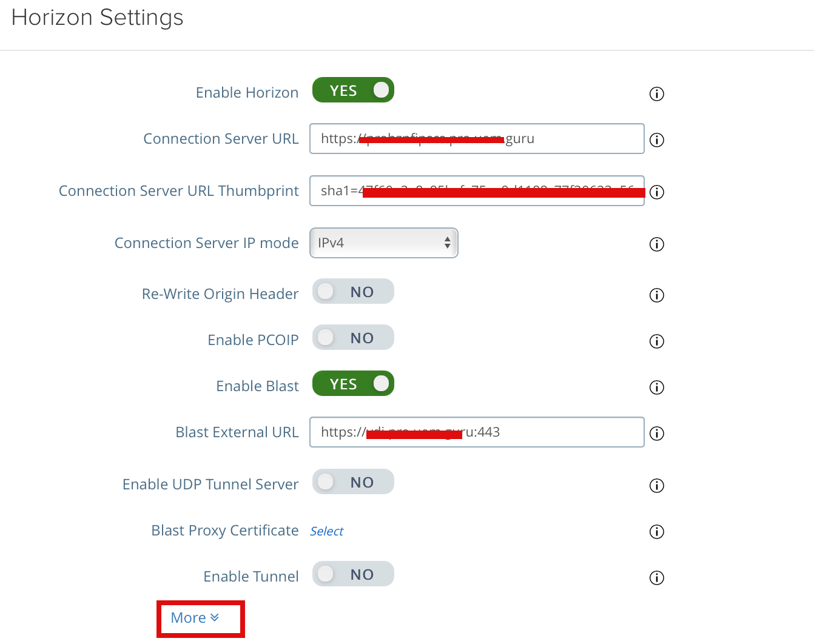Toggle off Enable Horizon switch
Image resolution: width=814 pixels, height=644 pixels.
tap(353, 90)
